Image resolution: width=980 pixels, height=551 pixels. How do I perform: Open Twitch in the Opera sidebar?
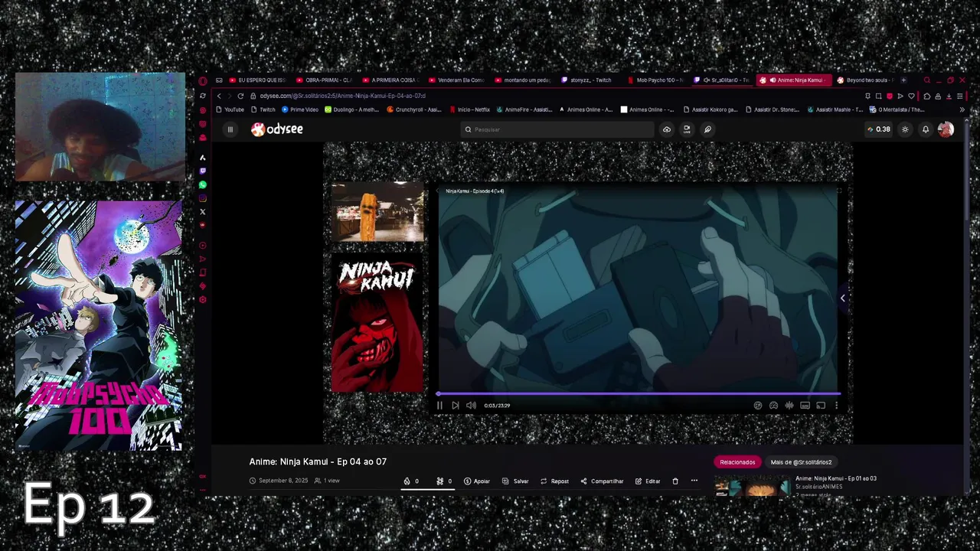click(203, 171)
